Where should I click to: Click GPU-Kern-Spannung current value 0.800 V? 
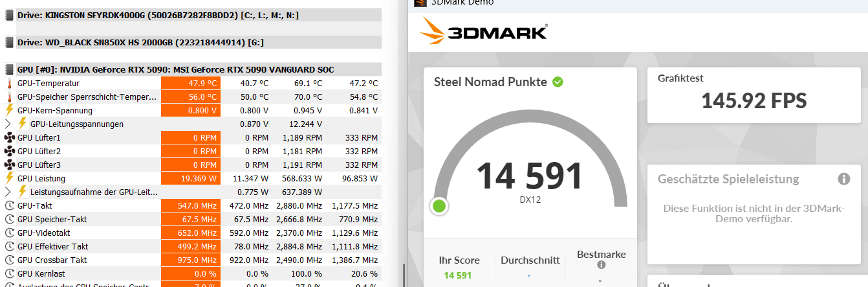tap(190, 110)
